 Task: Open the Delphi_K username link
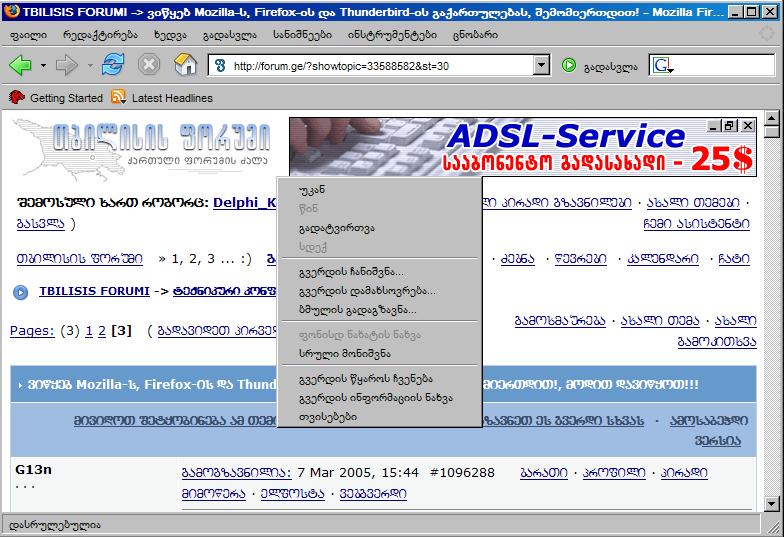[244, 202]
